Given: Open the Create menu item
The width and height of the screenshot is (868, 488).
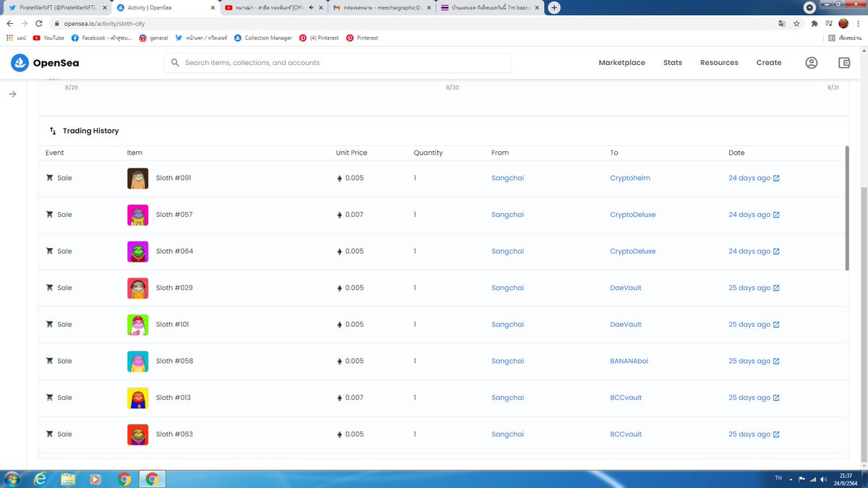Looking at the screenshot, I should [x=769, y=63].
